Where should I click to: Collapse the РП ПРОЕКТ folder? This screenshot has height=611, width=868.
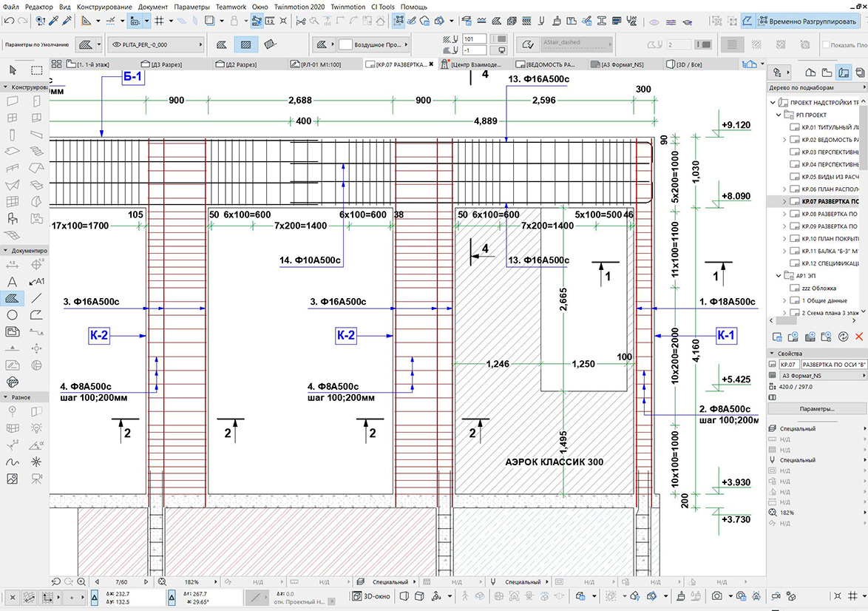click(779, 115)
